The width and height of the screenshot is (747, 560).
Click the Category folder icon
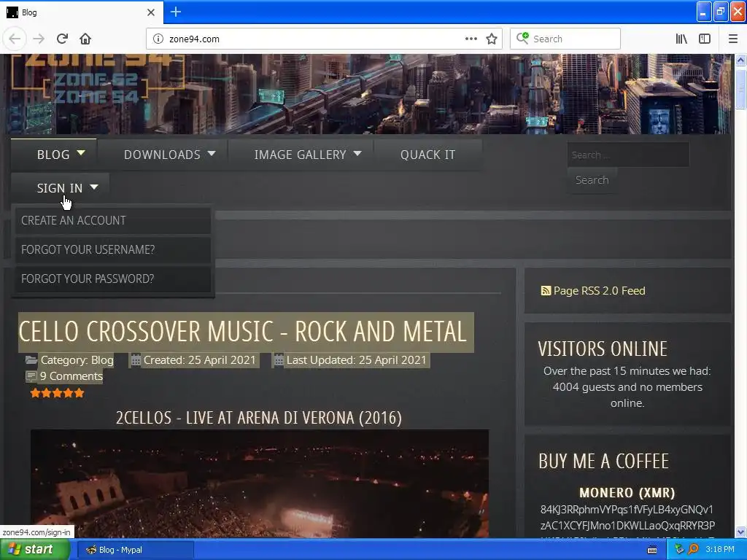point(31,360)
